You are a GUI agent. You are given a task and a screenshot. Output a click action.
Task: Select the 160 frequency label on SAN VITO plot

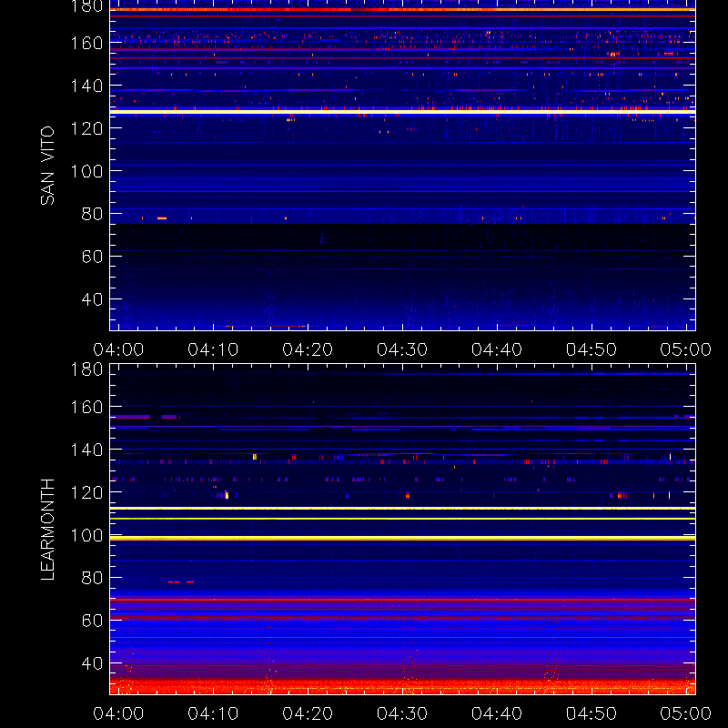(x=86, y=43)
